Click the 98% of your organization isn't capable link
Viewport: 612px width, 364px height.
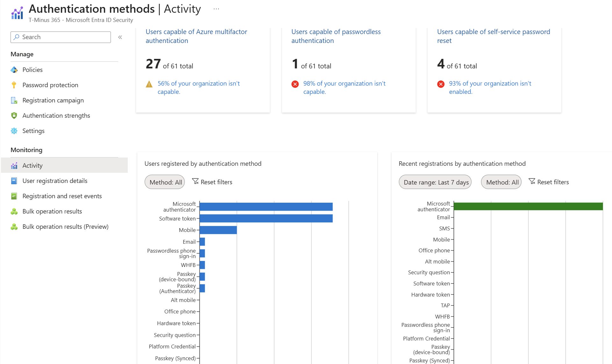(344, 87)
